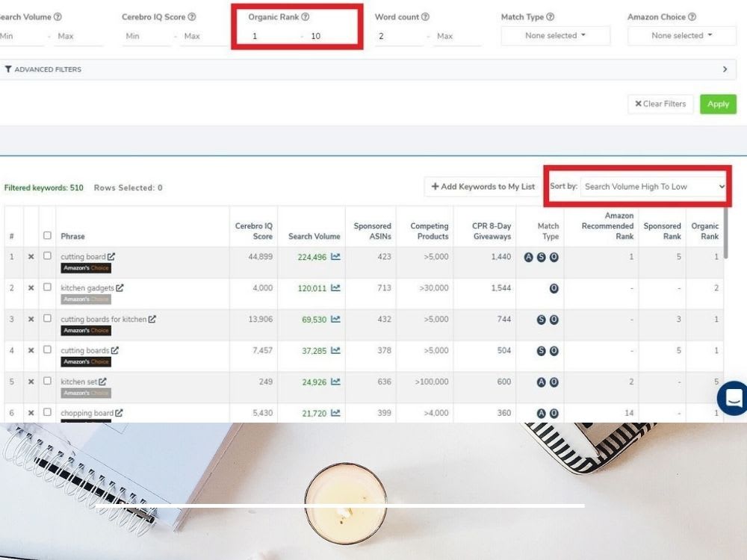View search volume trend chart for 24,926

[x=336, y=382]
